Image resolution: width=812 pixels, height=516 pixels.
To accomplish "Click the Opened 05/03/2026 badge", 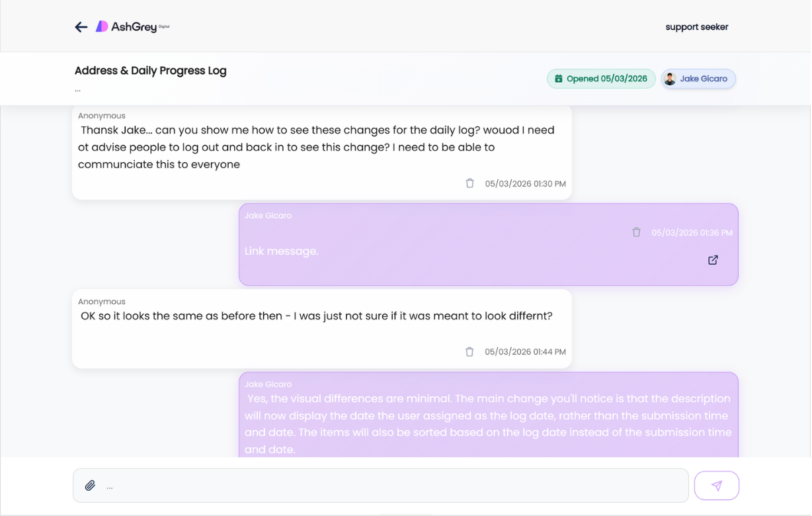I will point(600,78).
